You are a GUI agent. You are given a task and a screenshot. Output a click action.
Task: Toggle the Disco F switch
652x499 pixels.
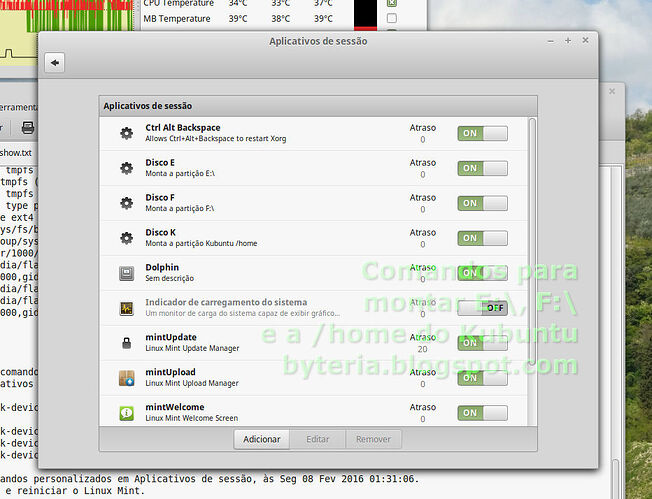[482, 203]
